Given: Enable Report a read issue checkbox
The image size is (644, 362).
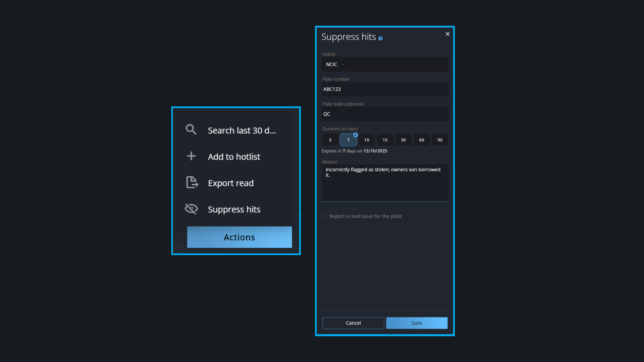Looking at the screenshot, I should click(x=325, y=216).
